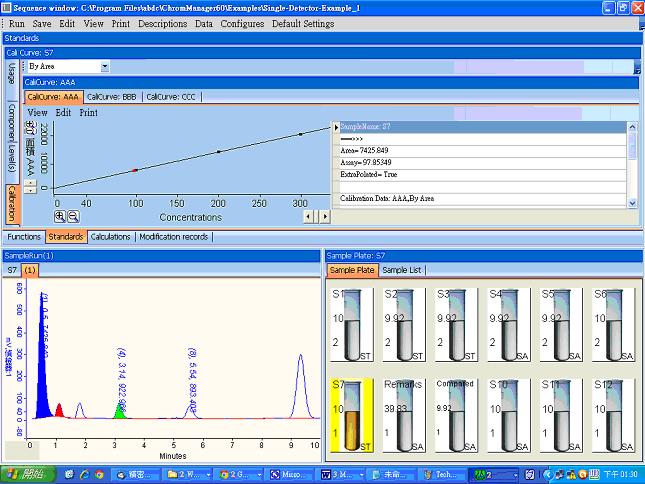
Task: Click Y-axis down stepper arrow
Action: pyautogui.click(x=30, y=190)
